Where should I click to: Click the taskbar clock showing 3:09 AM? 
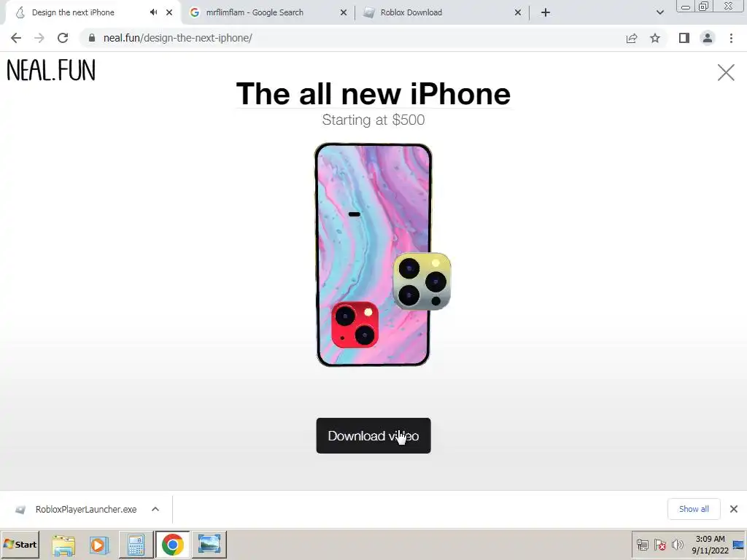point(710,545)
